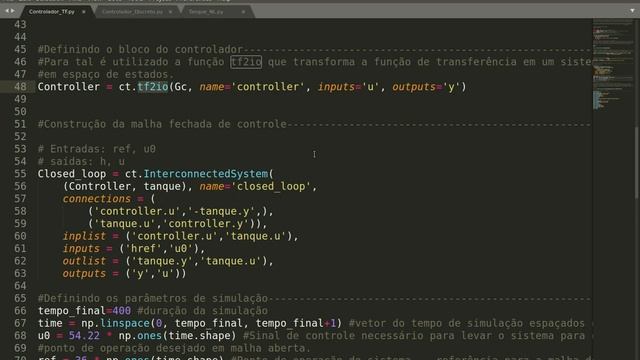Click 'Controller' variable on line 48

(x=69, y=87)
